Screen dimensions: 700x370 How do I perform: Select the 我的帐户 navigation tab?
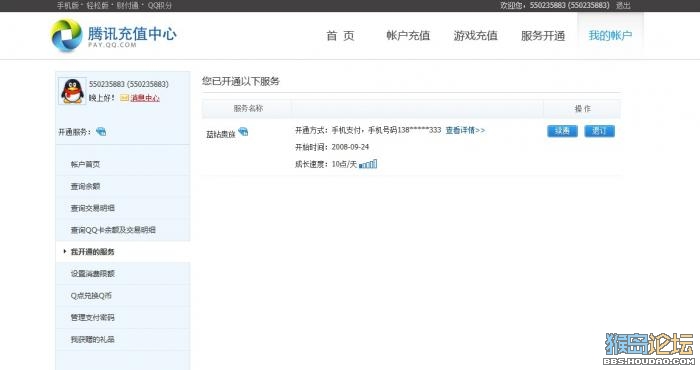pos(610,36)
